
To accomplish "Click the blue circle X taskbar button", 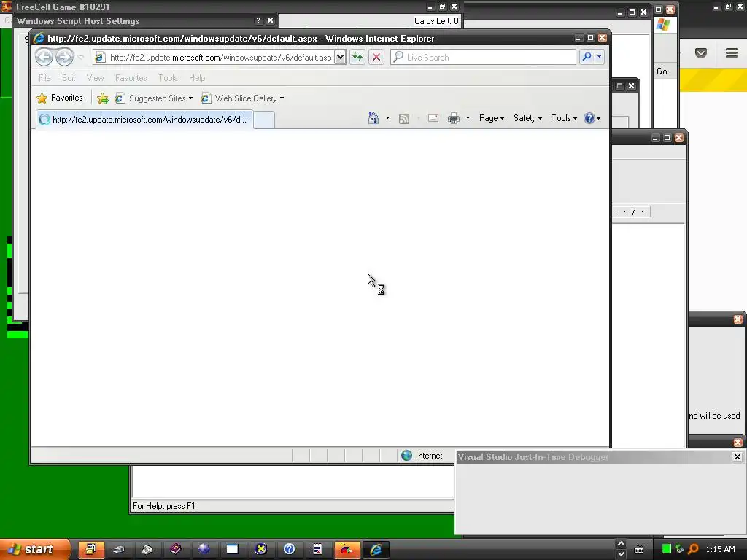I will coord(260,550).
